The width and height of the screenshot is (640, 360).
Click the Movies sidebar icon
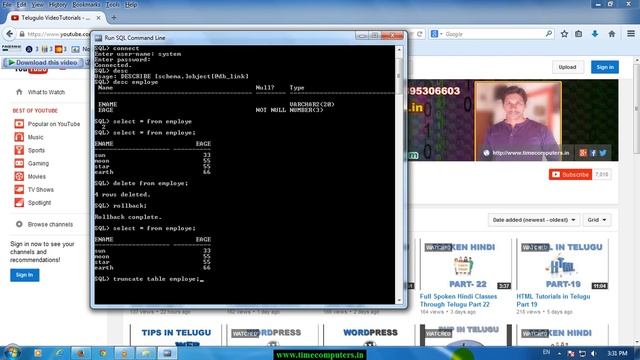[x=19, y=176]
